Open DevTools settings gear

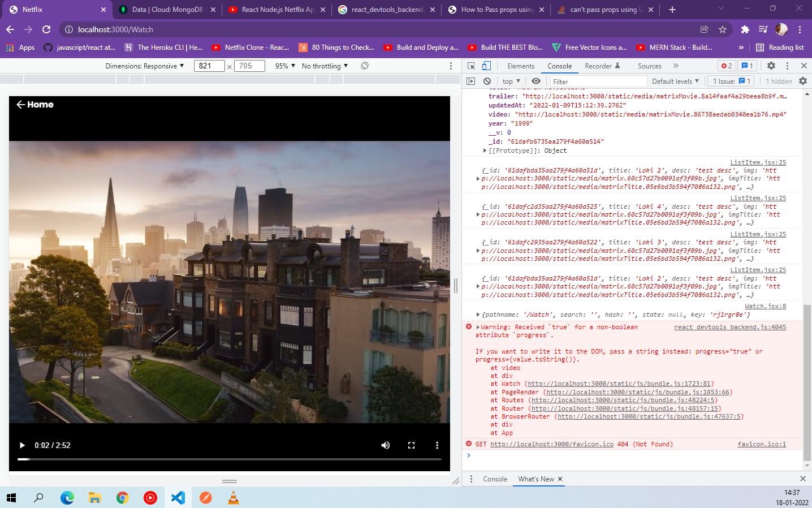click(x=771, y=65)
